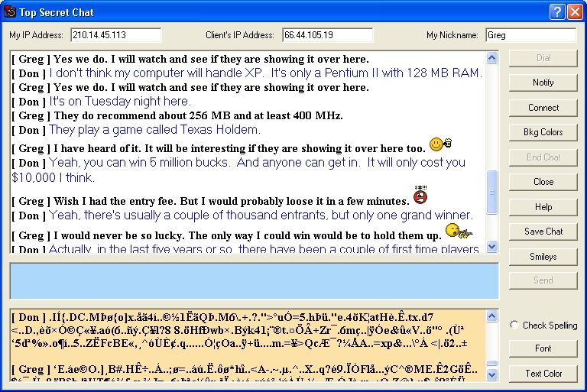Click the Connect button
This screenshot has width=587, height=392.
click(x=543, y=108)
